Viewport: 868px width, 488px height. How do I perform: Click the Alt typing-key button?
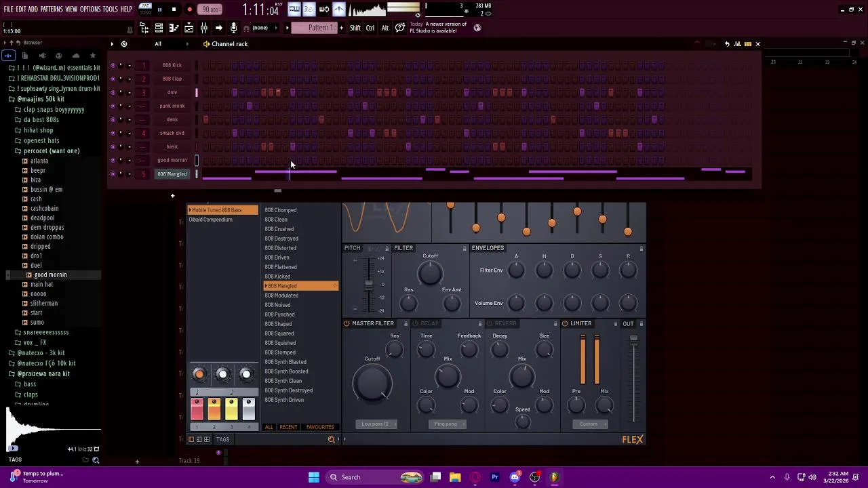(385, 28)
